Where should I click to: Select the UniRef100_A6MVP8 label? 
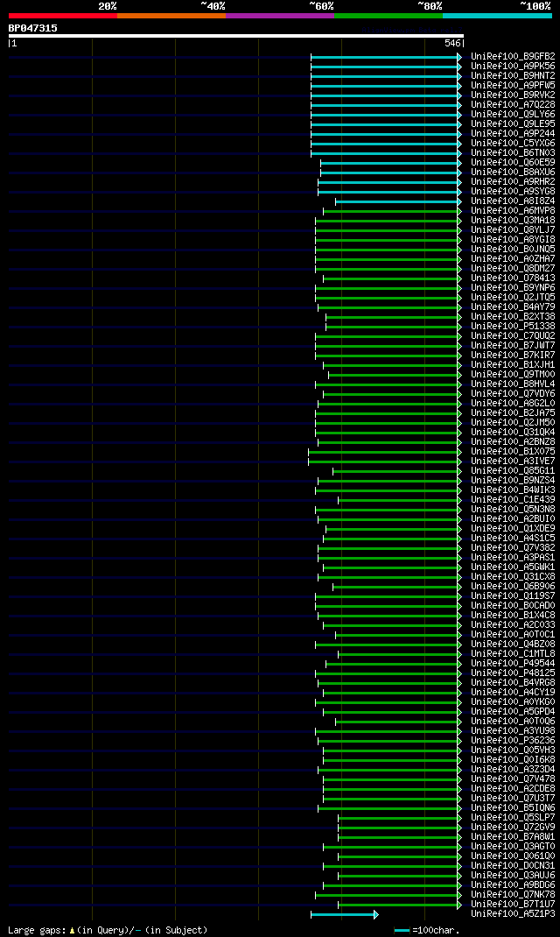513,210
